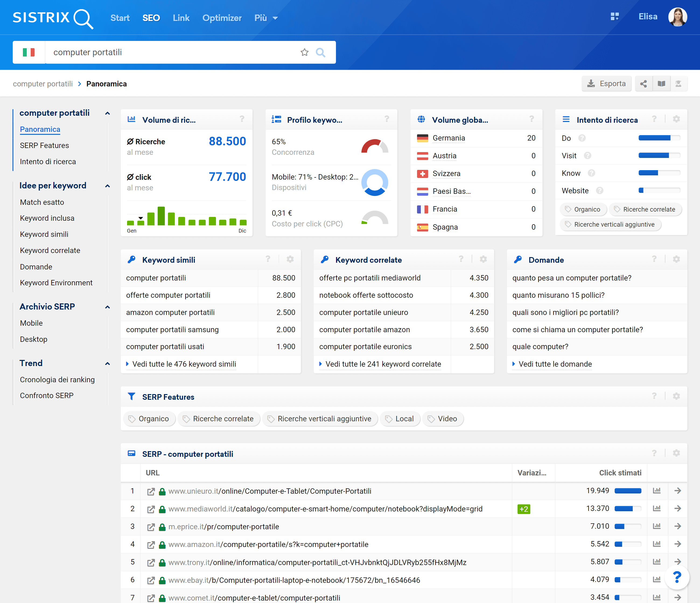Click the Esporta download button
The height and width of the screenshot is (603, 700).
click(606, 84)
